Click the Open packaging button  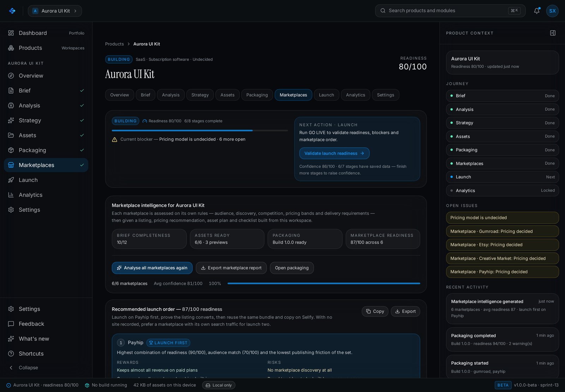(x=292, y=268)
